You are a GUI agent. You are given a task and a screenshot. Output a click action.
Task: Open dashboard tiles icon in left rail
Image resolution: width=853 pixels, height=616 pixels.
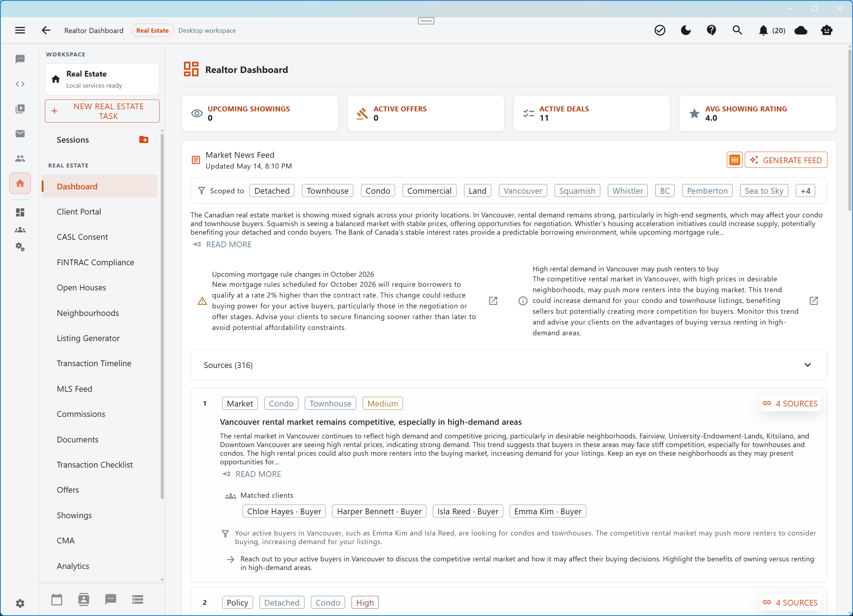pos(20,212)
